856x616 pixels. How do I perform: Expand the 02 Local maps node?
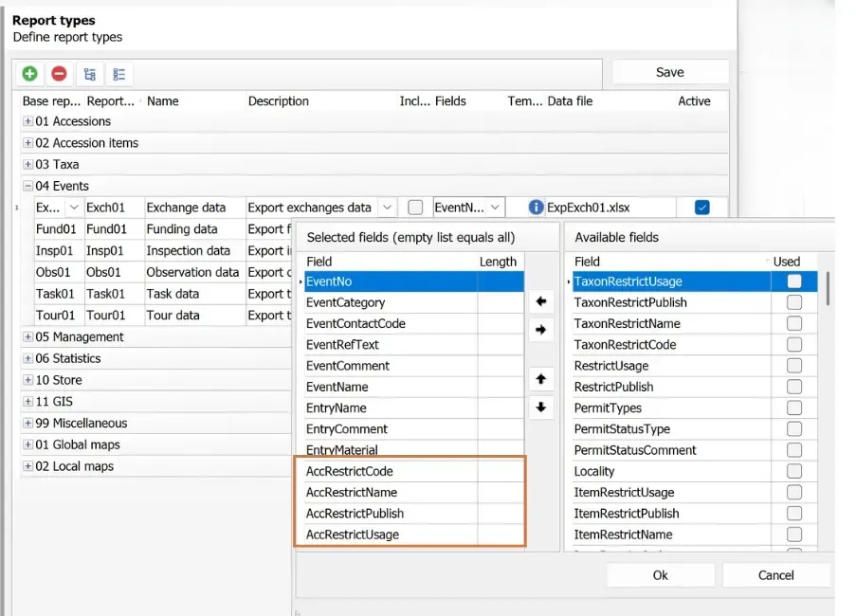click(27, 466)
